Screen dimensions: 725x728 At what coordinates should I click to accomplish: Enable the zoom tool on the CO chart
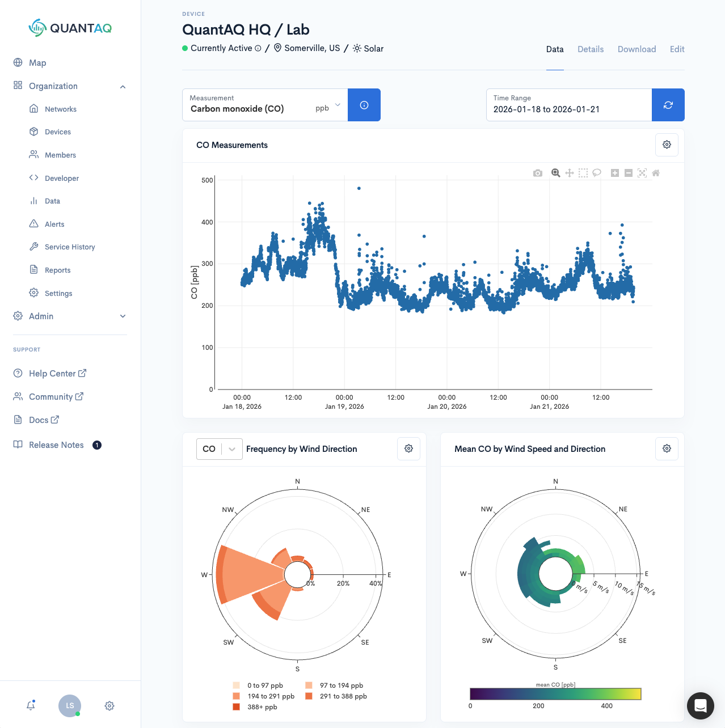556,173
